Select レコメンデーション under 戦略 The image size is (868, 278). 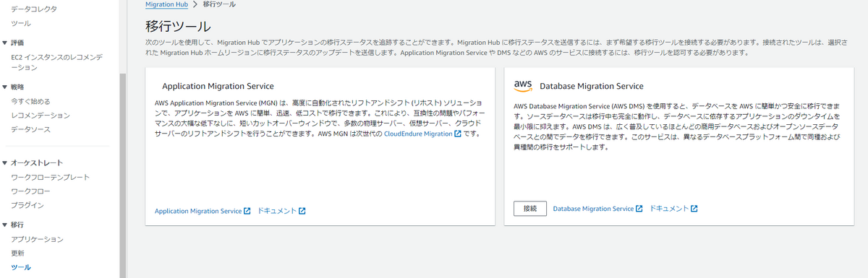coord(41,116)
